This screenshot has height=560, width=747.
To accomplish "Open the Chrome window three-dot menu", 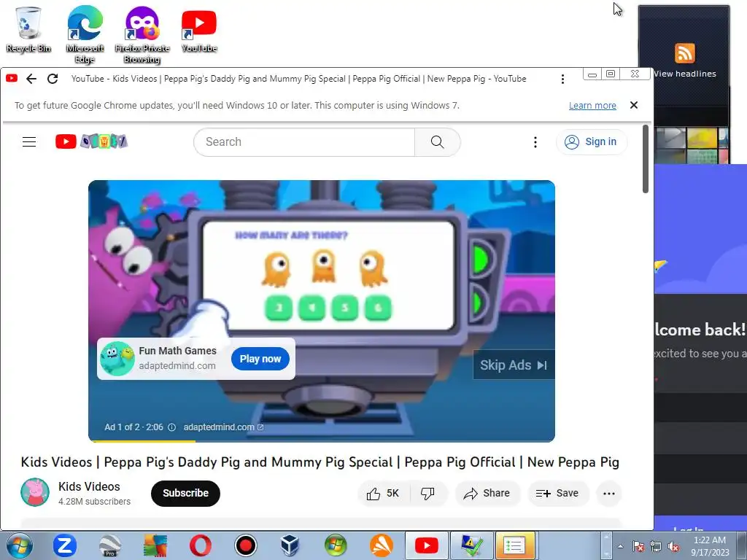I will [x=562, y=79].
